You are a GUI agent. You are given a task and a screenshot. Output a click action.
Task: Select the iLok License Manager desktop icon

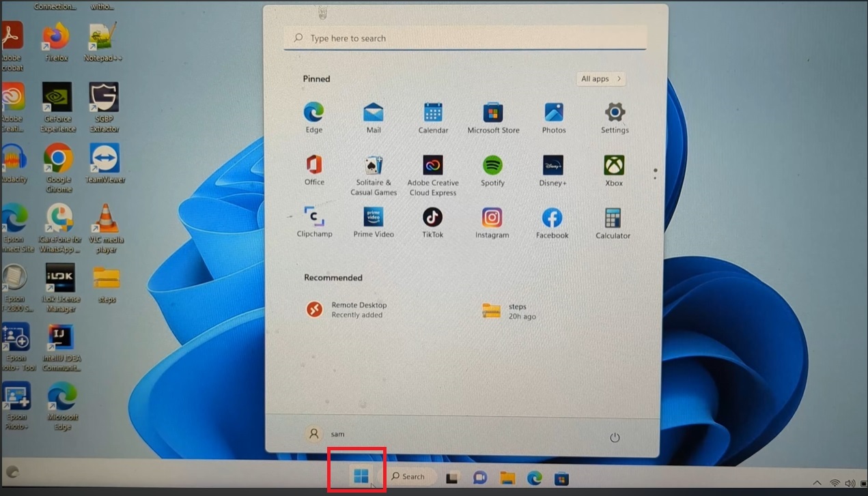point(61,287)
